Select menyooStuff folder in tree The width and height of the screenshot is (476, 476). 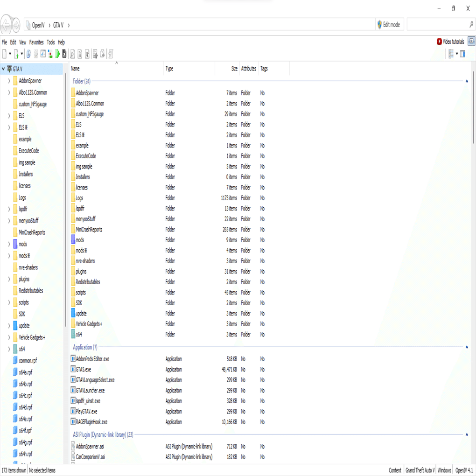[x=28, y=220]
